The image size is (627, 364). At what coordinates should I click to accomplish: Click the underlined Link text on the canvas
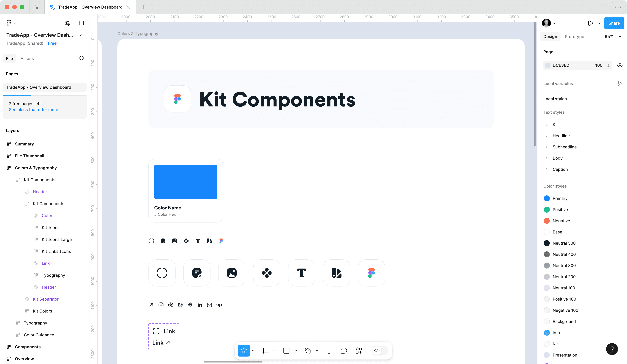[158, 343]
